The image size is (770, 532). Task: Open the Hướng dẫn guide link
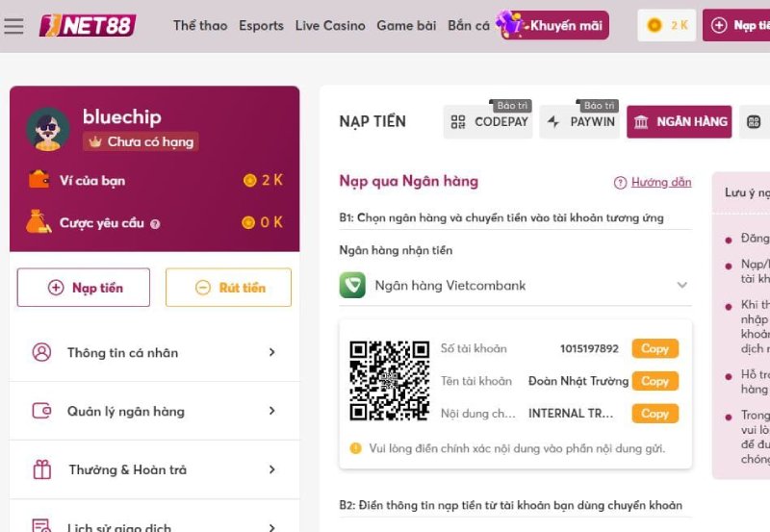pyautogui.click(x=661, y=183)
